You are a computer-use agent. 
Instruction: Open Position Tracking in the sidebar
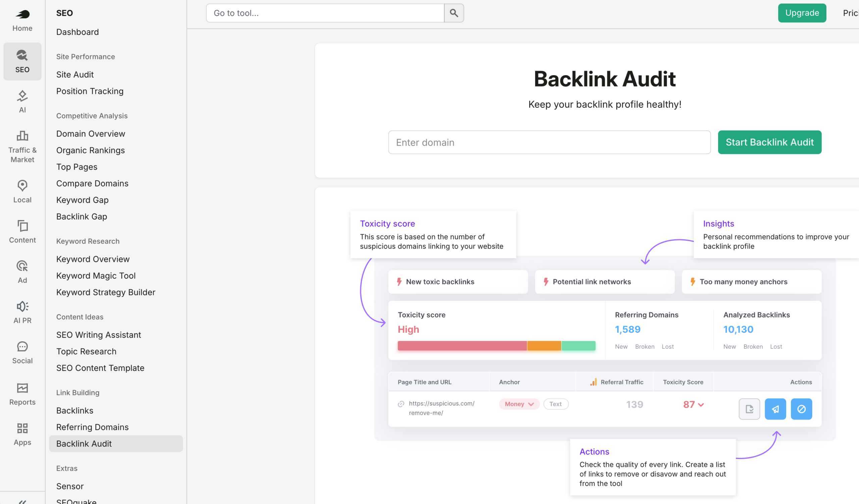[90, 91]
